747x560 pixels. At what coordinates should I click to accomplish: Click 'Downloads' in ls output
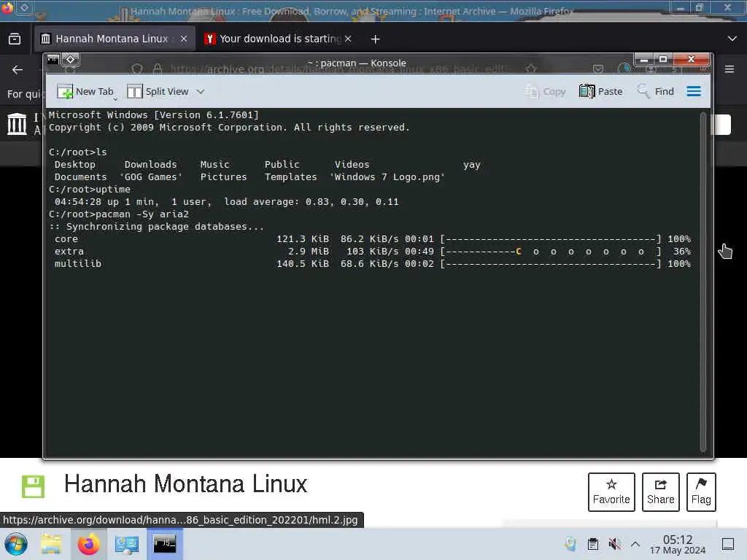coord(150,165)
